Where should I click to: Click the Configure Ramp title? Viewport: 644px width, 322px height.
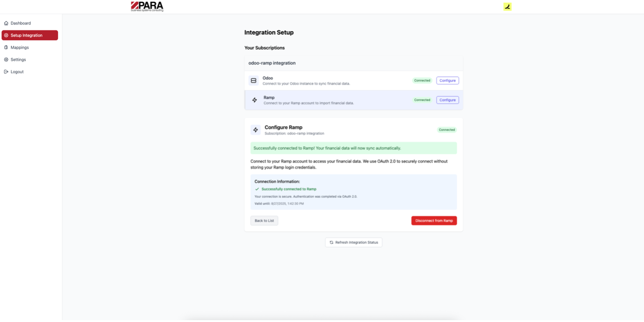click(283, 127)
